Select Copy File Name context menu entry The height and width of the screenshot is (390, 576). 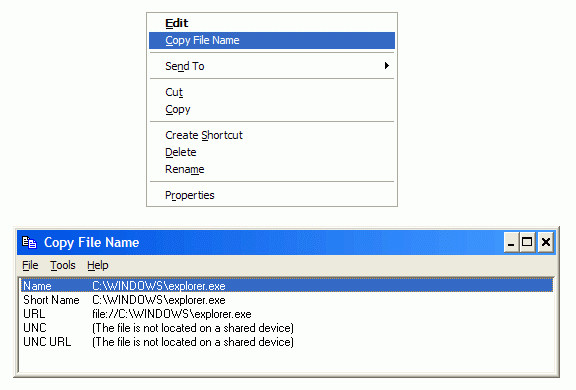coord(272,40)
